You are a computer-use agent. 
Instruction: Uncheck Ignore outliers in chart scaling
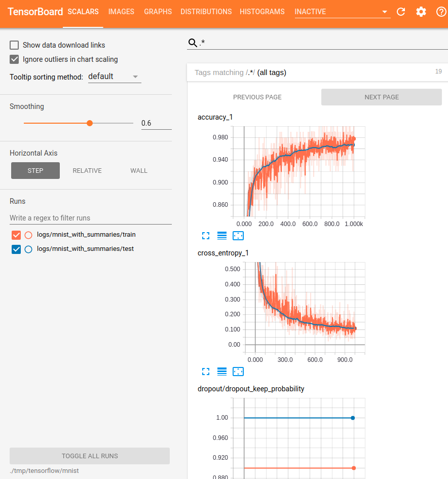[14, 59]
